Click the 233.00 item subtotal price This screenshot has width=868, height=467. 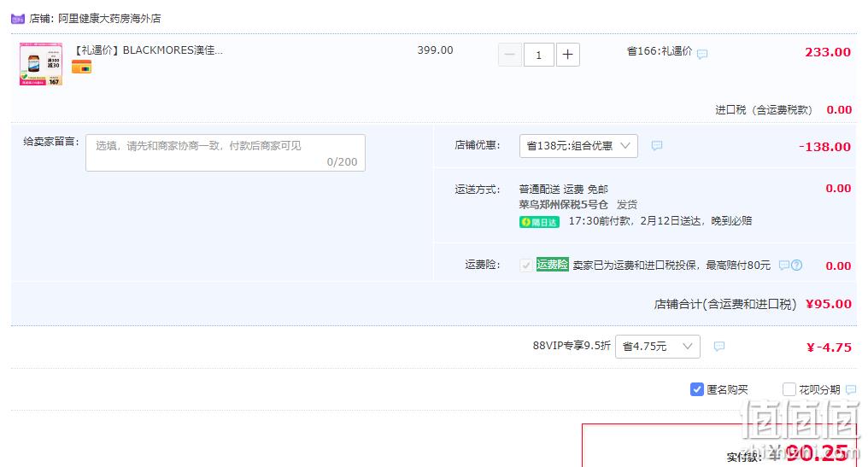[828, 52]
